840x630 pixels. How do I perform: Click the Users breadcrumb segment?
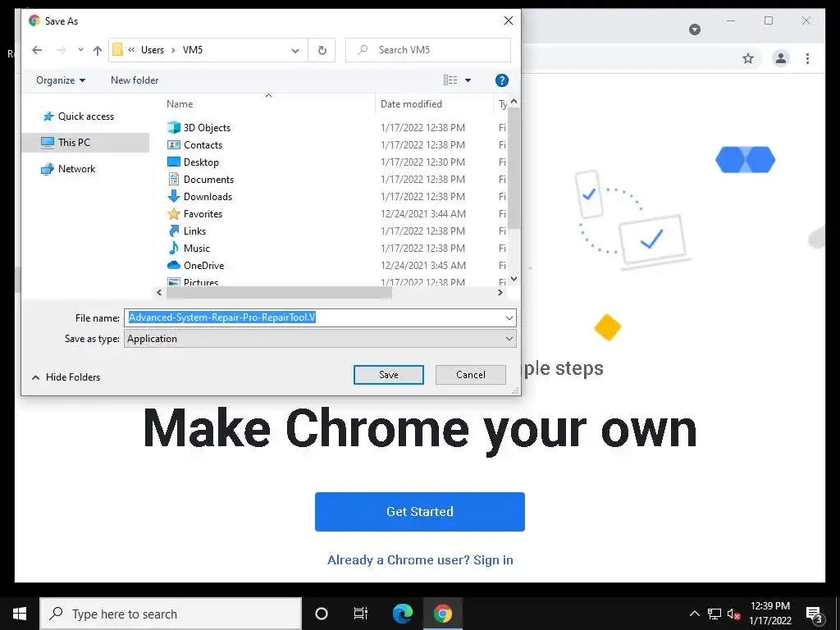pyautogui.click(x=152, y=50)
